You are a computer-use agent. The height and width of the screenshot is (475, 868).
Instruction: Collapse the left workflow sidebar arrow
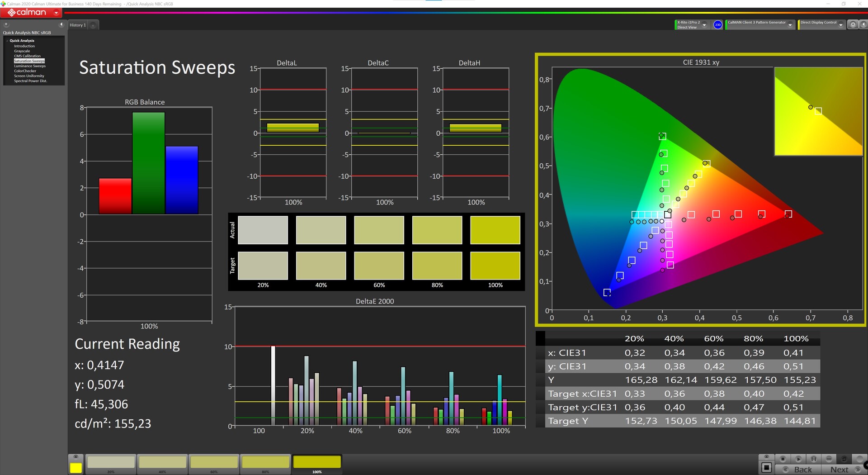(x=61, y=24)
